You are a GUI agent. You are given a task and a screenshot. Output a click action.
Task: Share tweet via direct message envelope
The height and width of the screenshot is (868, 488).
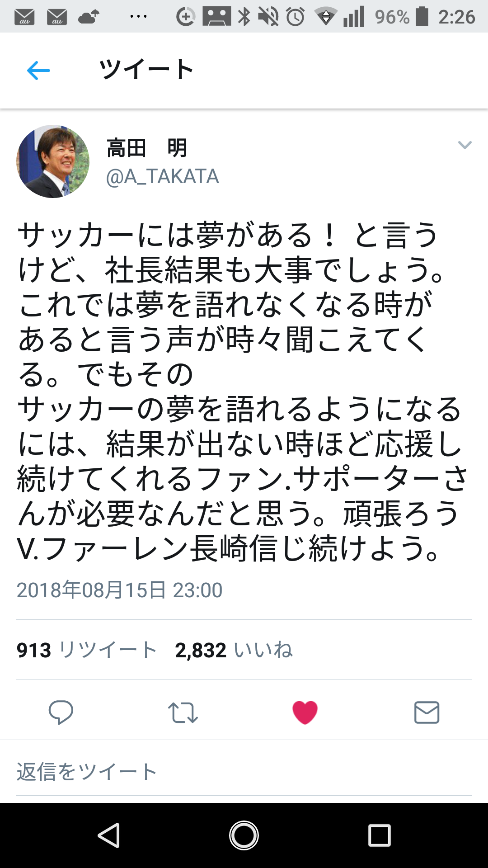(427, 712)
